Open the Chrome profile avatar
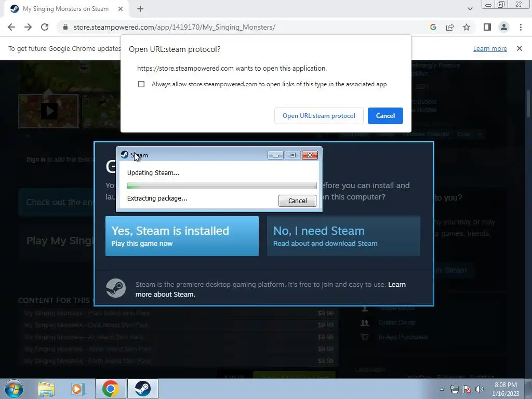 (504, 27)
